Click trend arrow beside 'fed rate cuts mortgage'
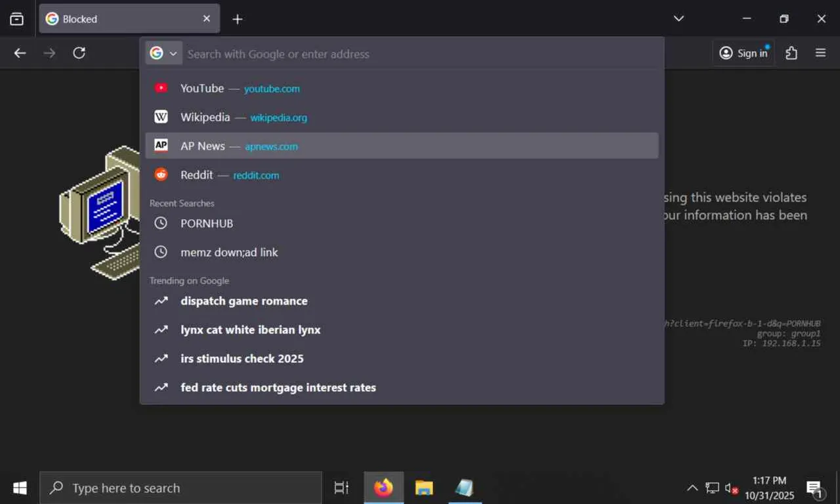 (x=161, y=387)
